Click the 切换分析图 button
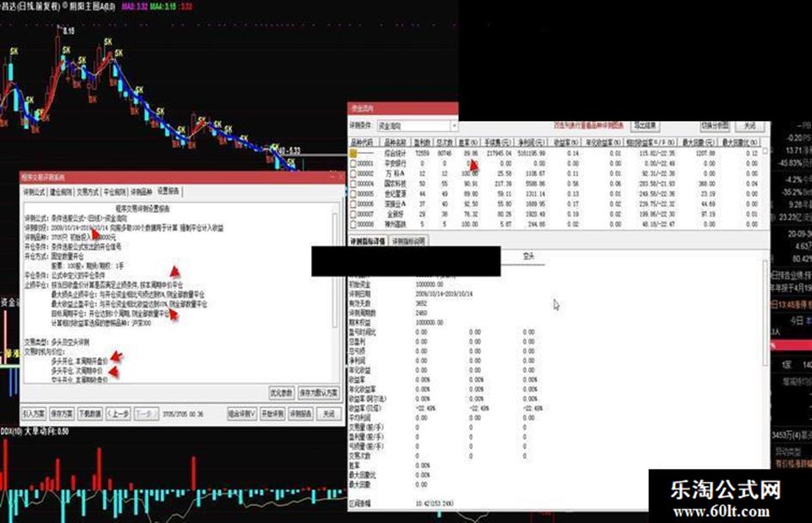The height and width of the screenshot is (523, 812). click(715, 125)
